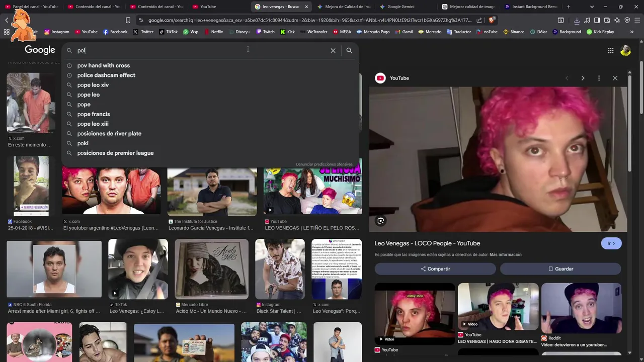Click the Guardar button

point(560,269)
